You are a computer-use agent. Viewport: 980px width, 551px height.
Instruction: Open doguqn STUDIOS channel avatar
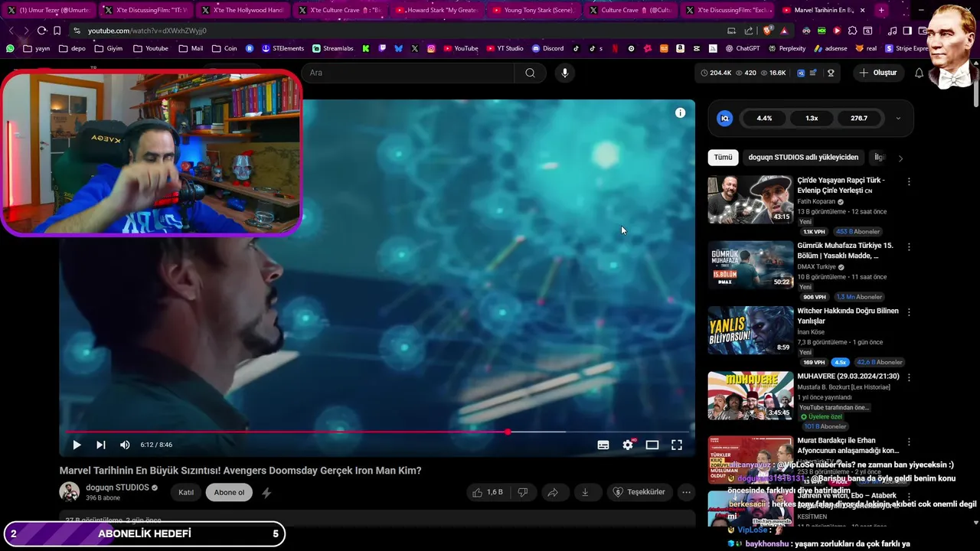tap(70, 492)
